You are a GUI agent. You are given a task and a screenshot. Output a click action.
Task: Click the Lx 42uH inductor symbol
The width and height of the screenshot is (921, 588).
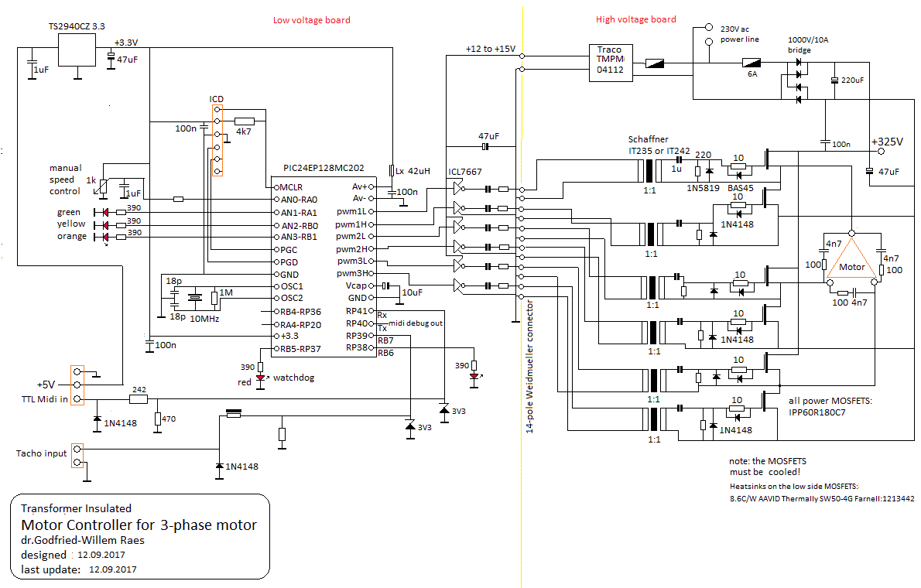click(393, 170)
